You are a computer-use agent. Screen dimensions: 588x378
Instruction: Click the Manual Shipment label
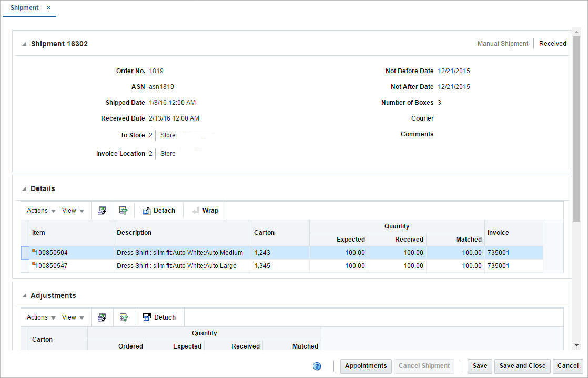[502, 44]
